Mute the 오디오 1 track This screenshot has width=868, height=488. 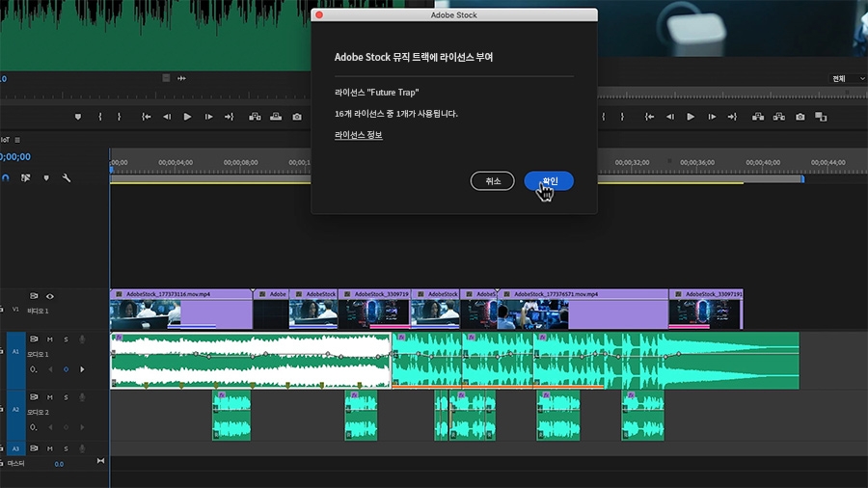tap(50, 339)
